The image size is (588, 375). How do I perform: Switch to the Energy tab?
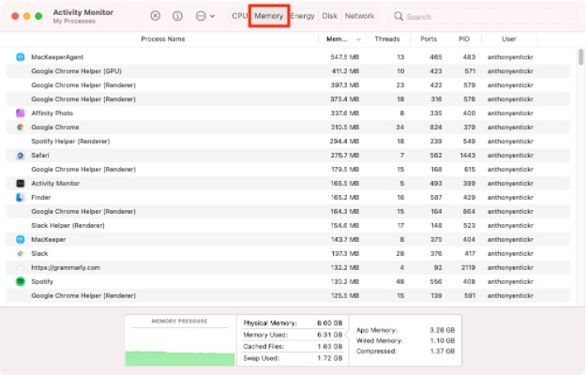click(x=302, y=16)
